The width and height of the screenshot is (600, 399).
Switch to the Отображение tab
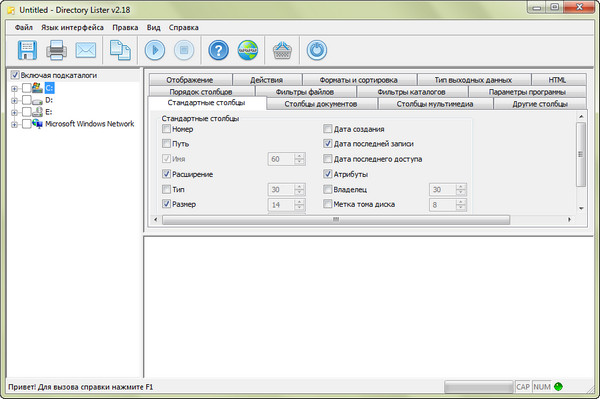click(190, 80)
